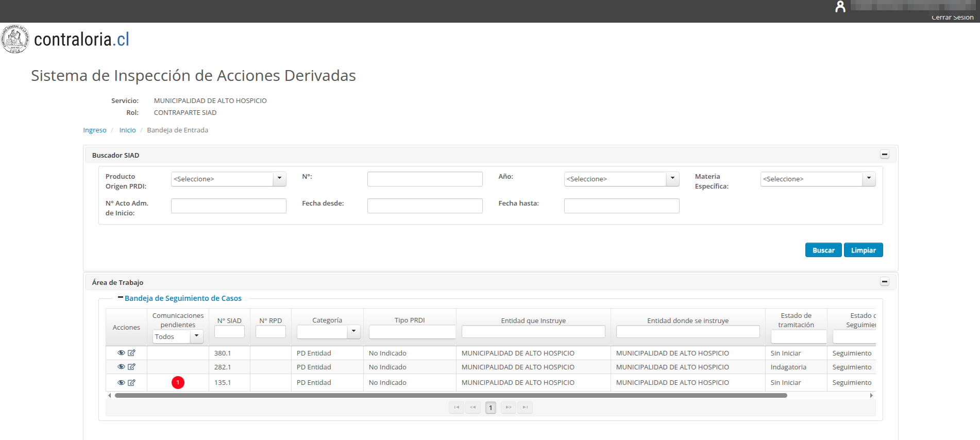Click the table horizontal scrollbar
This screenshot has width=980, height=440.
coord(451,396)
